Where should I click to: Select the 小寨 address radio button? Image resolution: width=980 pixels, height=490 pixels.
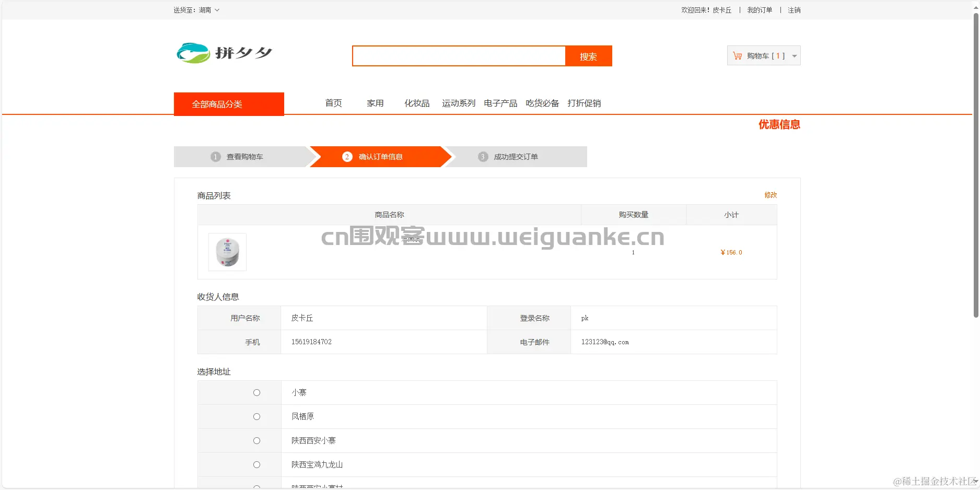point(256,392)
